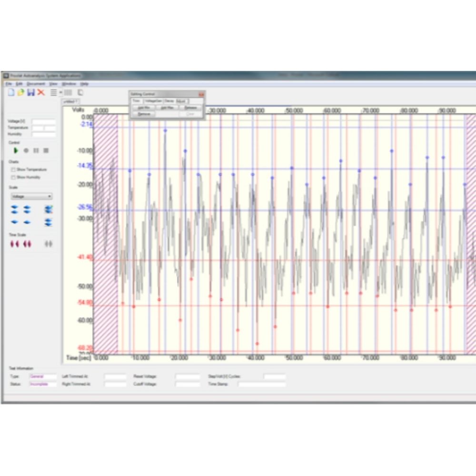Screen dimensions: 476x476
Task: Switch to the Voltage/Gain tab in the dialog
Action: [x=153, y=101]
